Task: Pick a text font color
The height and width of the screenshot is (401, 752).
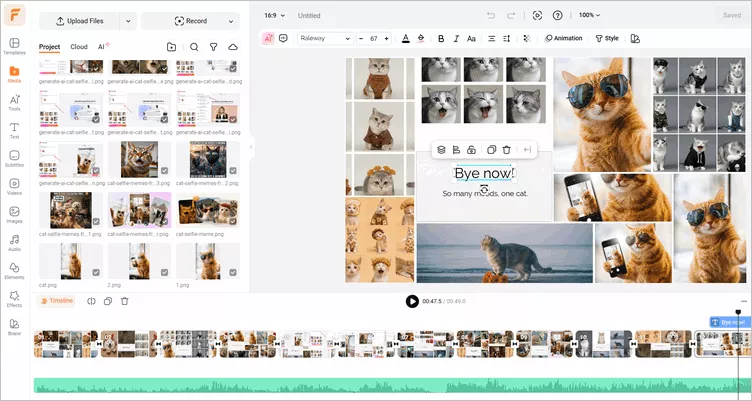Action: [x=406, y=38]
